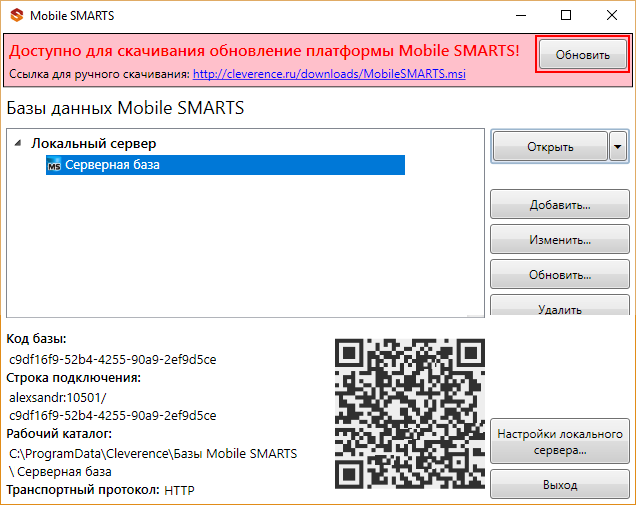
Task: Click the Добавить... button
Action: pyautogui.click(x=560, y=204)
